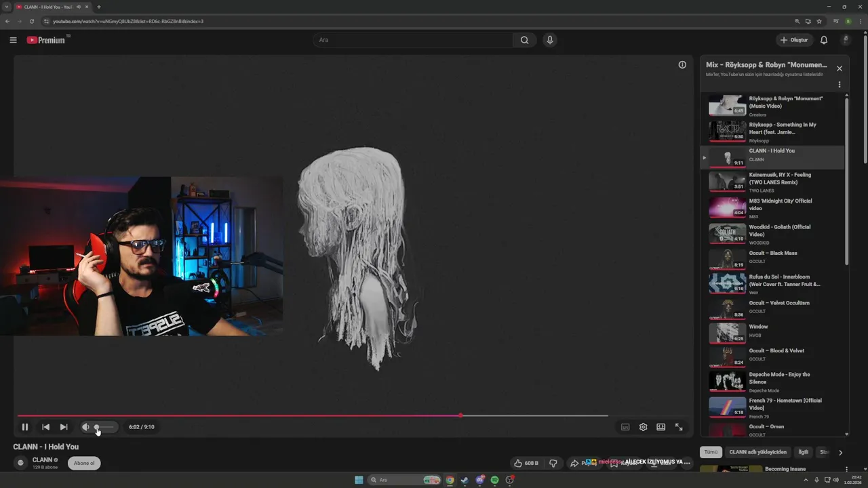
Task: Open the Mix playlist three-dot menu
Action: pos(840,85)
